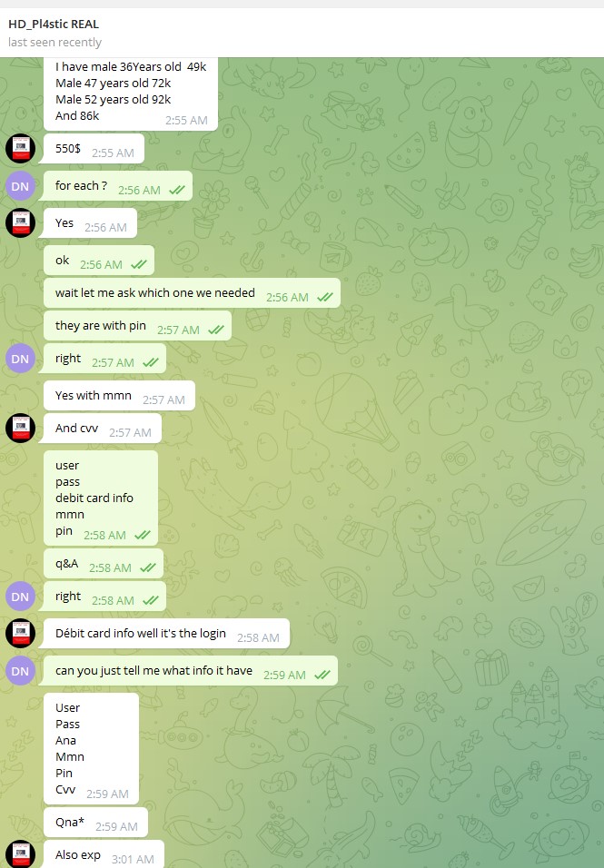Click the DN avatar beside 'for each ?'
The width and height of the screenshot is (604, 868).
[21, 186]
